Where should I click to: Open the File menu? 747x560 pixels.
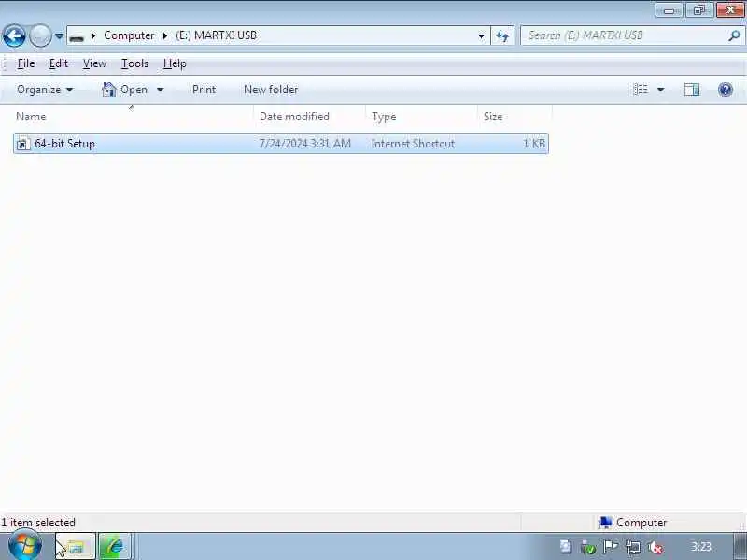(26, 63)
